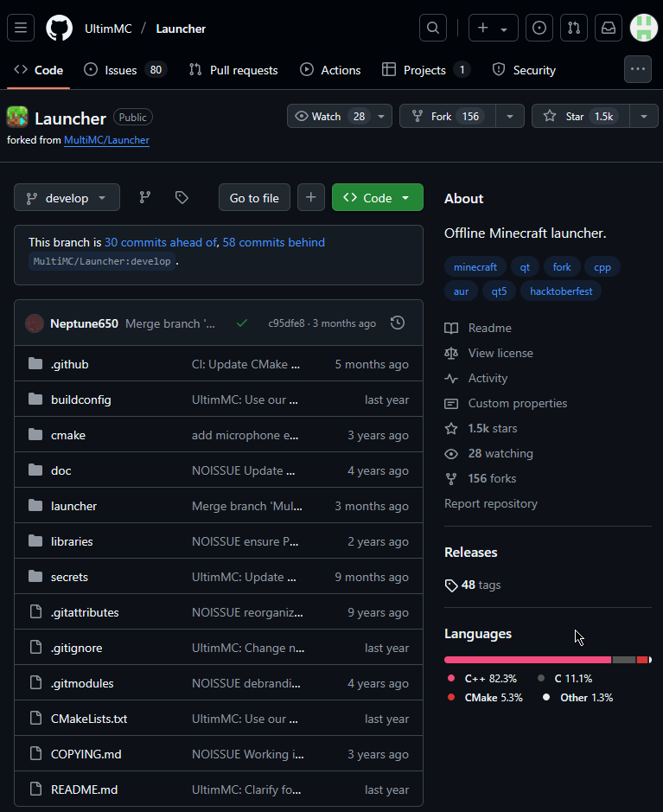Click the Activity pulse icon

click(x=451, y=378)
